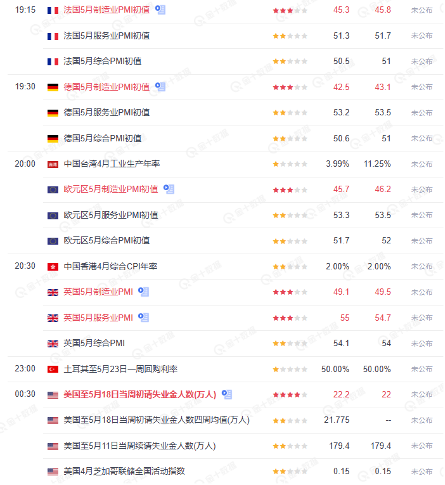This screenshot has width=445, height=485.
Task: Open 欧元区5月制造业PMI初值 event
Action: pyautogui.click(x=111, y=189)
